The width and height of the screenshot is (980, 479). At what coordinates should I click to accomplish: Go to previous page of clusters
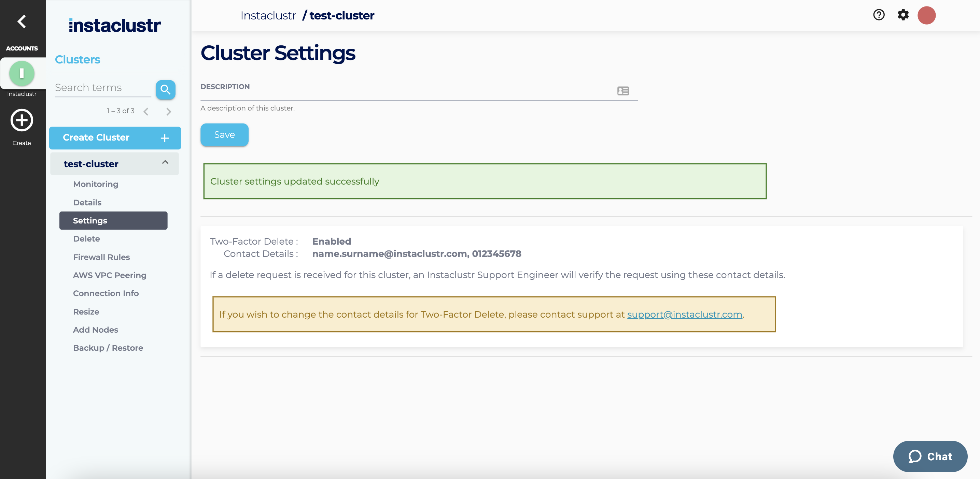[x=146, y=111]
